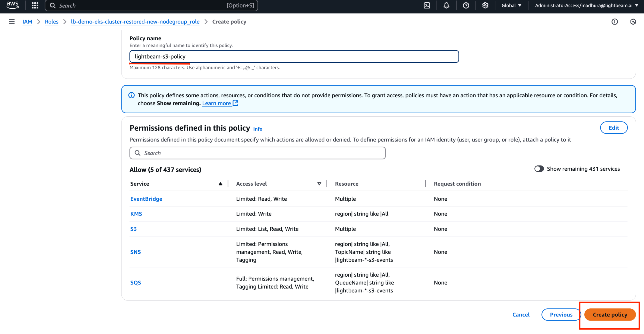
Task: Focus the Policy name input field
Action: tap(294, 57)
